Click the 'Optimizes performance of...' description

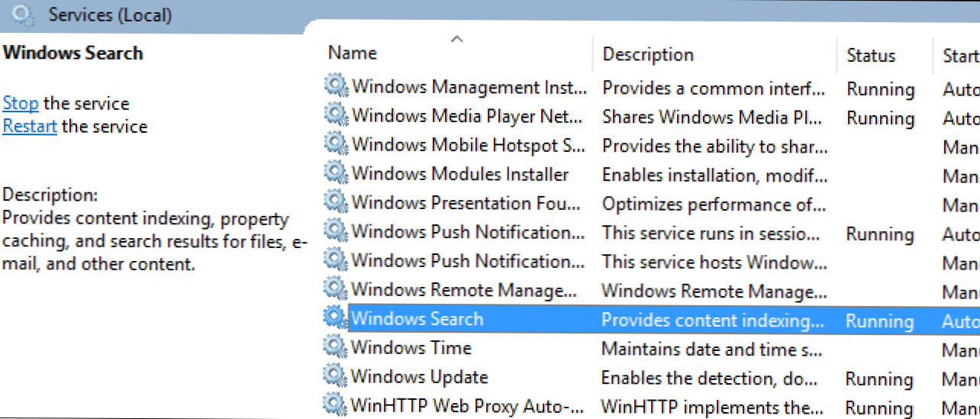click(713, 204)
